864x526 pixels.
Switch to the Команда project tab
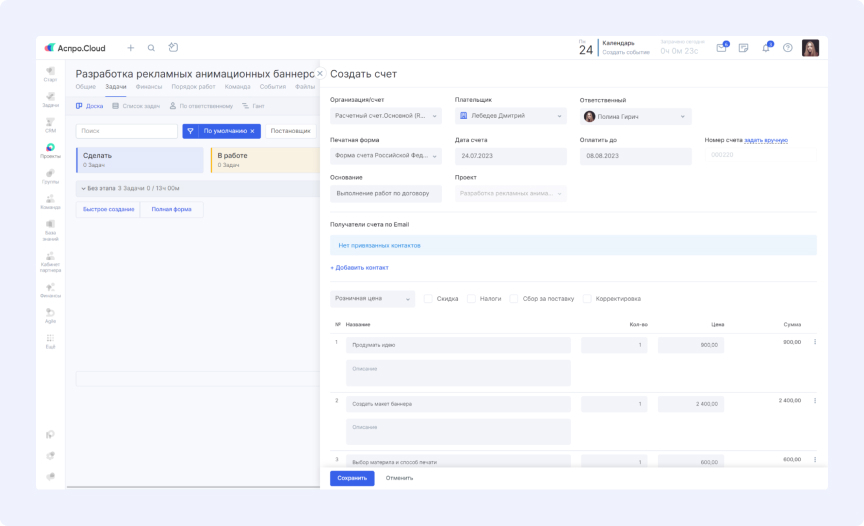[x=237, y=87]
